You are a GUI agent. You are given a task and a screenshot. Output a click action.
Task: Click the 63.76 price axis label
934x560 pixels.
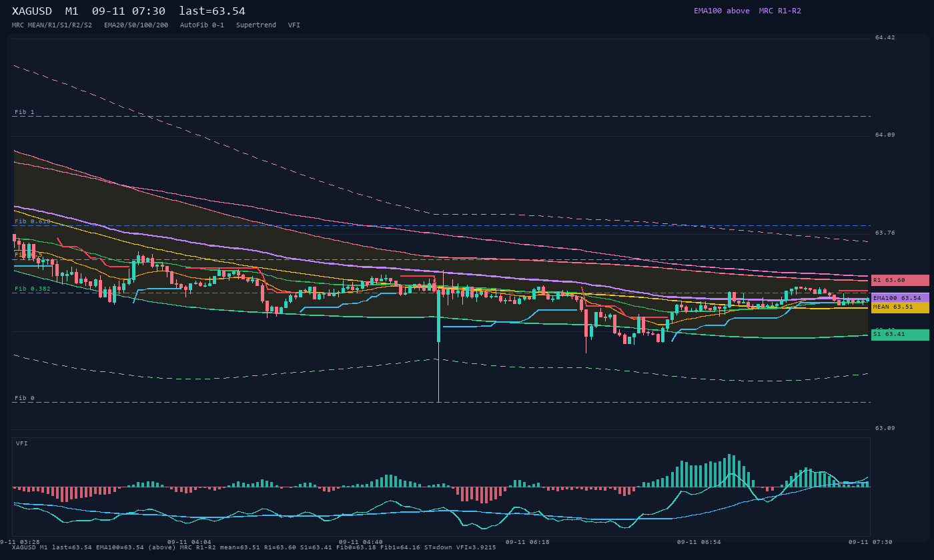(885, 233)
